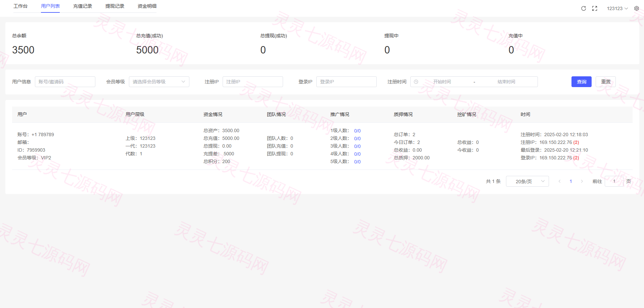This screenshot has width=644, height=308.
Task: Click the refresh icon in top bar
Action: [584, 8]
